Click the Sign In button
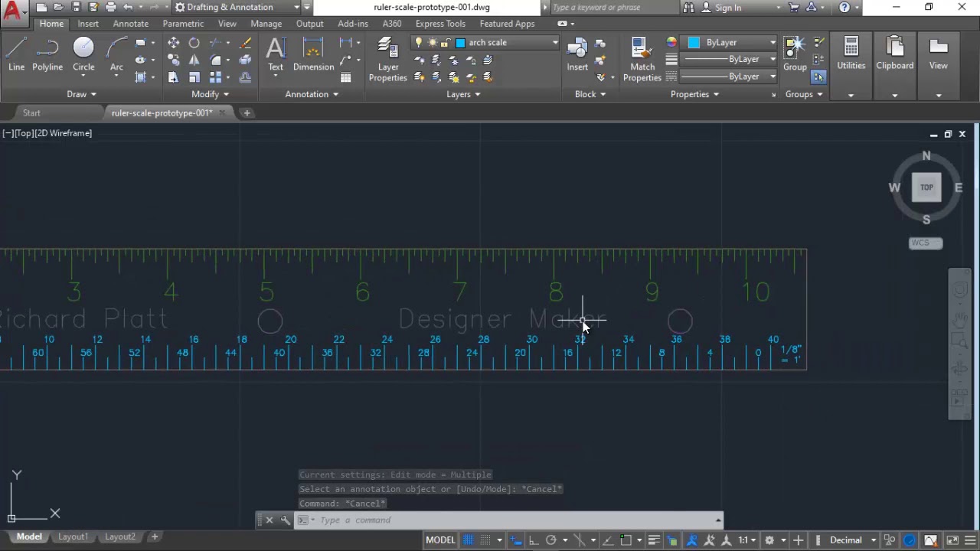 [728, 8]
